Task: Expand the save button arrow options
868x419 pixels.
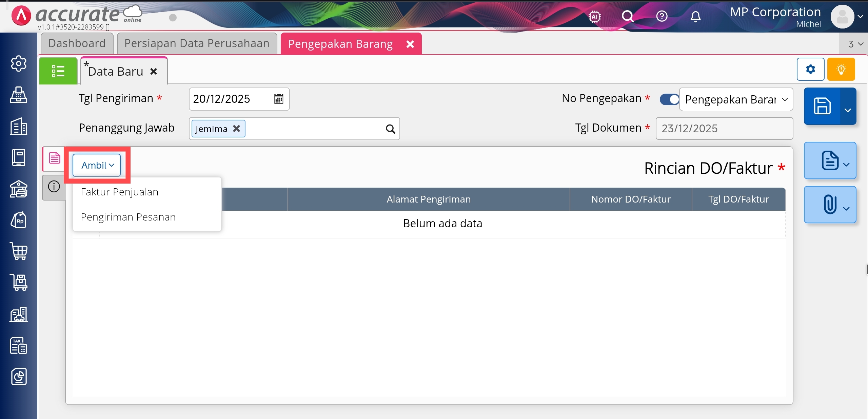Action: (848, 110)
